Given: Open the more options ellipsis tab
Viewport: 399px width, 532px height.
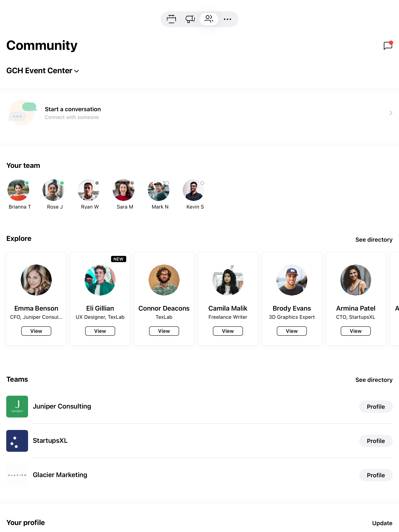Looking at the screenshot, I should pyautogui.click(x=227, y=19).
